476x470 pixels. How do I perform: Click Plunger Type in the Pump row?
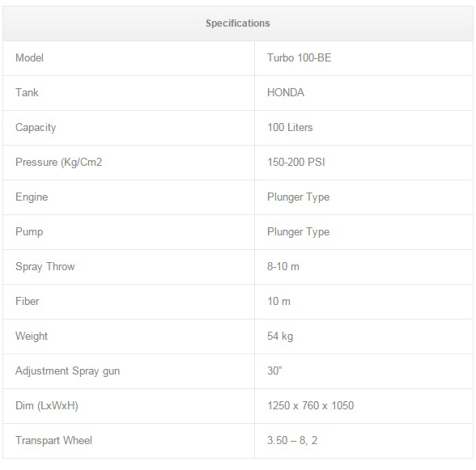[x=299, y=232]
